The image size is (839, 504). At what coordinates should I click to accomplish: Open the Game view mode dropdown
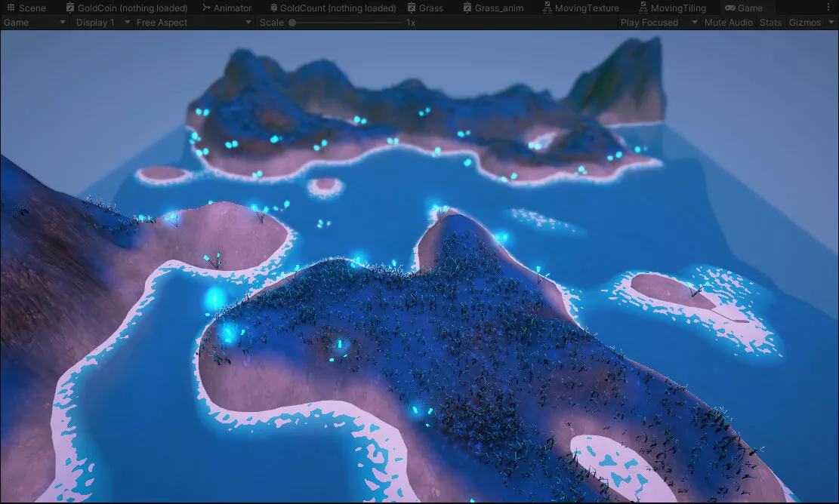pyautogui.click(x=35, y=23)
